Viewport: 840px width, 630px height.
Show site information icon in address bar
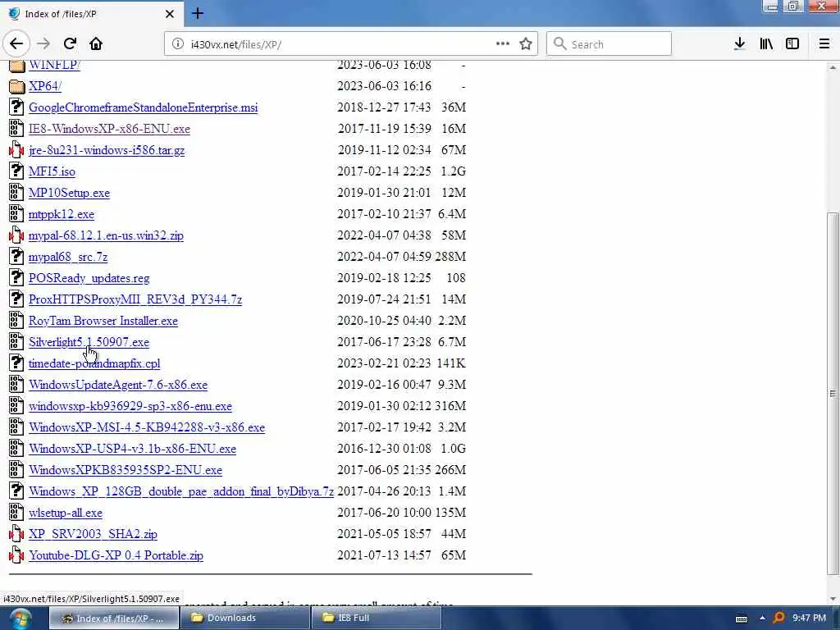tap(178, 44)
